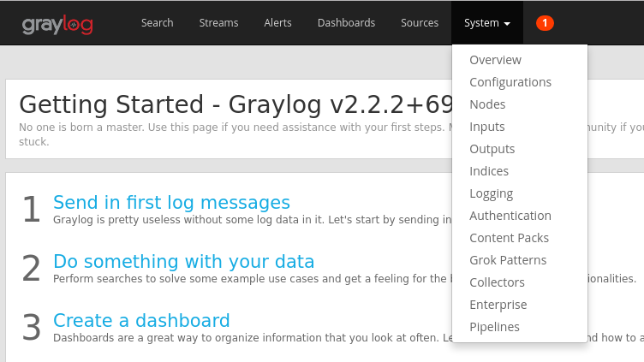Select Content Packs menu item
644x362 pixels.
pos(510,238)
